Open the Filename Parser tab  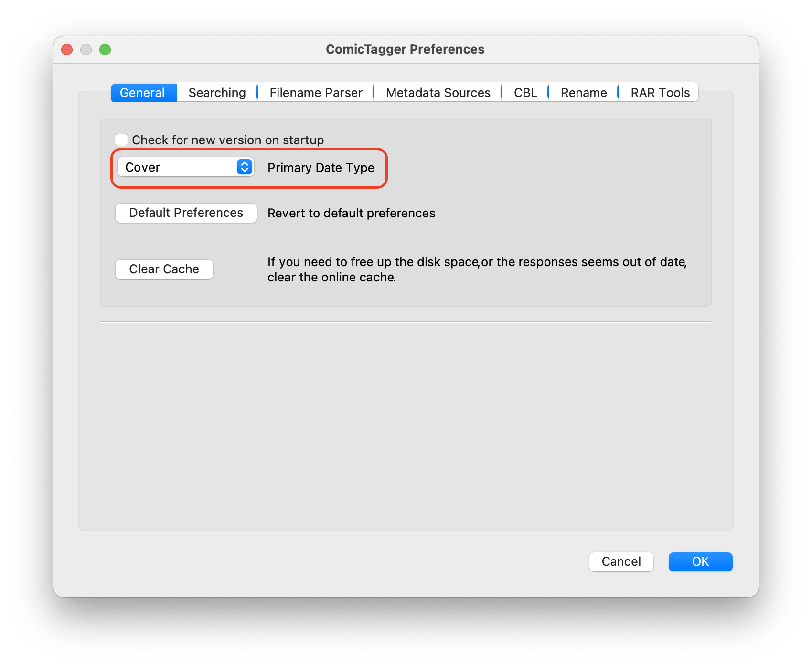coord(315,92)
